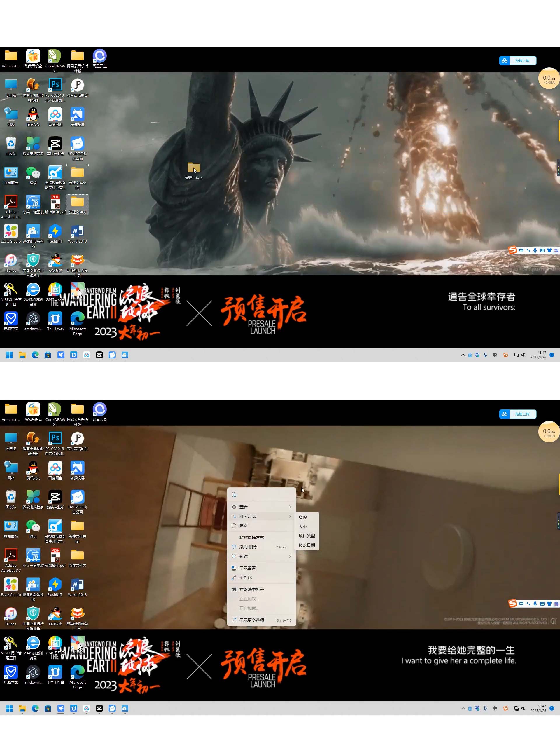This screenshot has width=560, height=748.
Task: Sort by 名称 in the submenu
Action: pos(307,517)
